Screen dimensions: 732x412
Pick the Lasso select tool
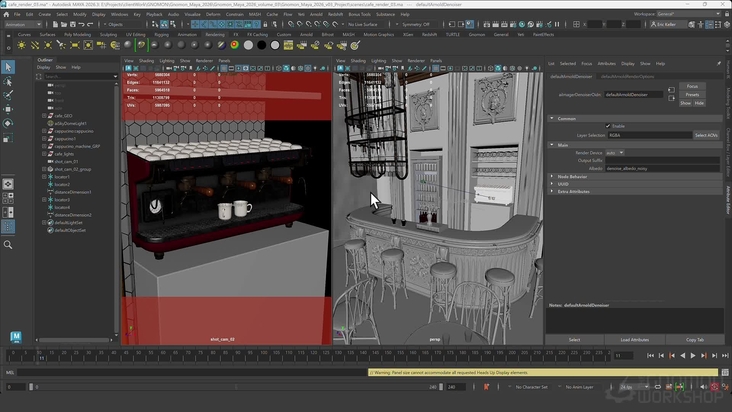point(8,82)
